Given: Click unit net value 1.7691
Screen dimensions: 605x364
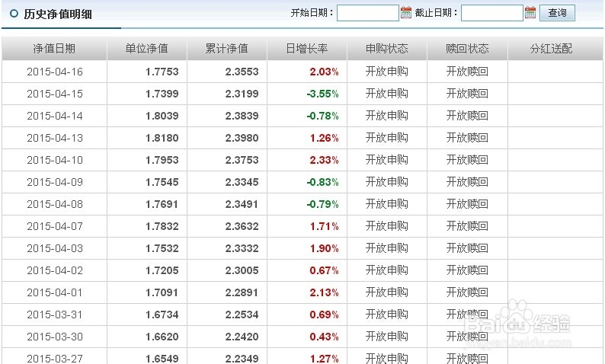Looking at the screenshot, I should (x=162, y=204).
